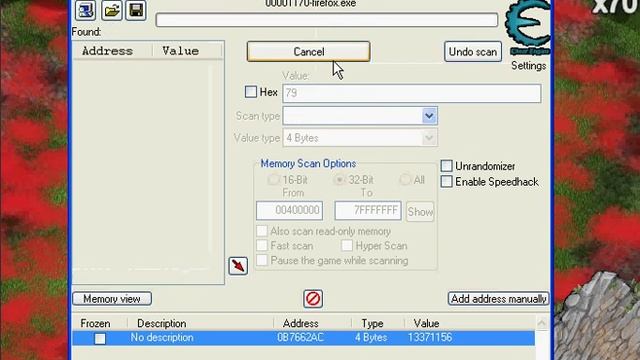
Task: Click the red arrow add-to-list icon
Action: pos(238,266)
